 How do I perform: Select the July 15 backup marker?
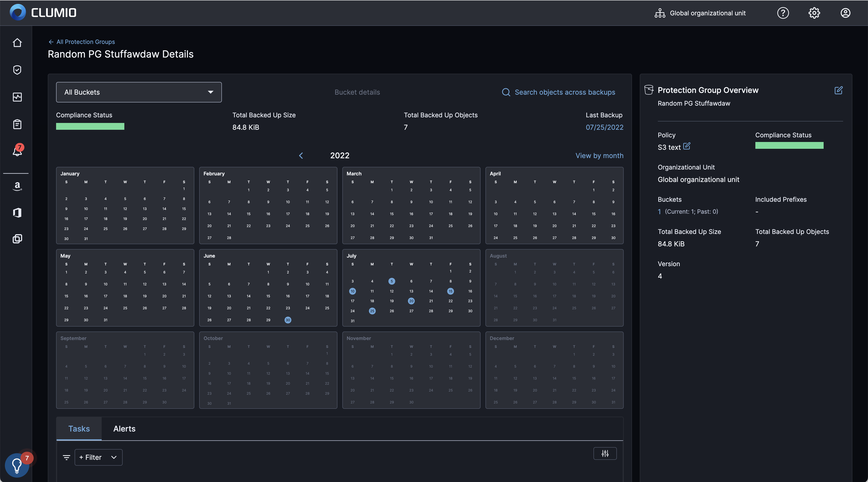[451, 291]
